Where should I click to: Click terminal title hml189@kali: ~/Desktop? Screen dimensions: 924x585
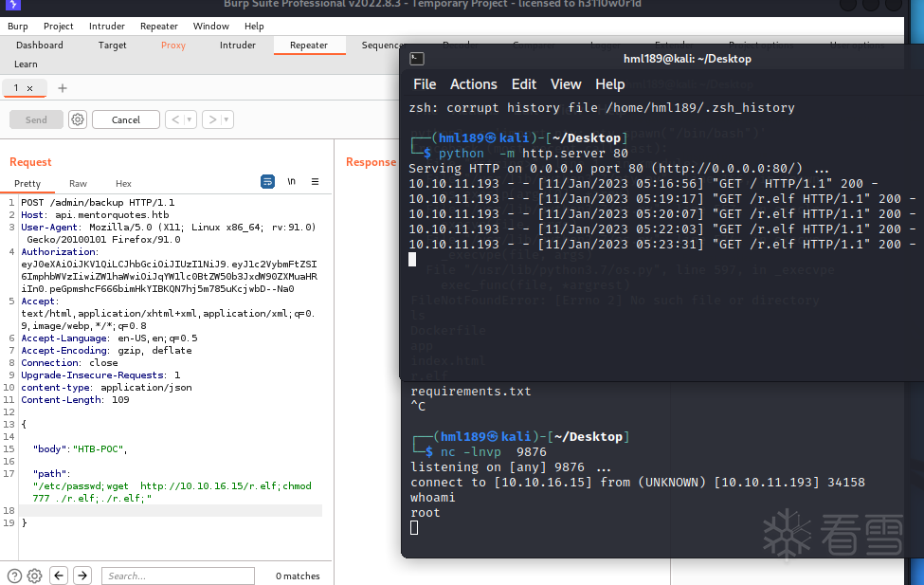coord(687,59)
